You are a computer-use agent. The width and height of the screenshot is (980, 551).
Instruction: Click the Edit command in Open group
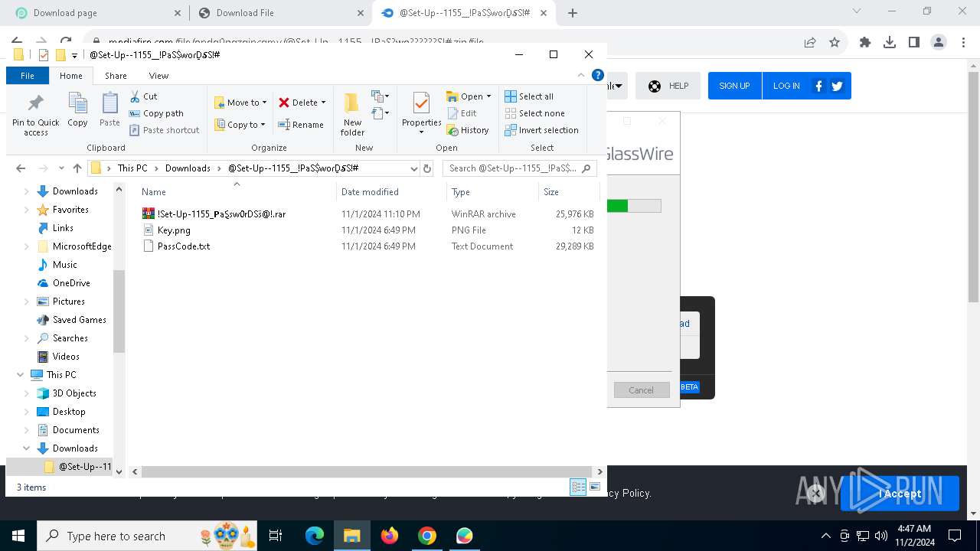click(462, 113)
